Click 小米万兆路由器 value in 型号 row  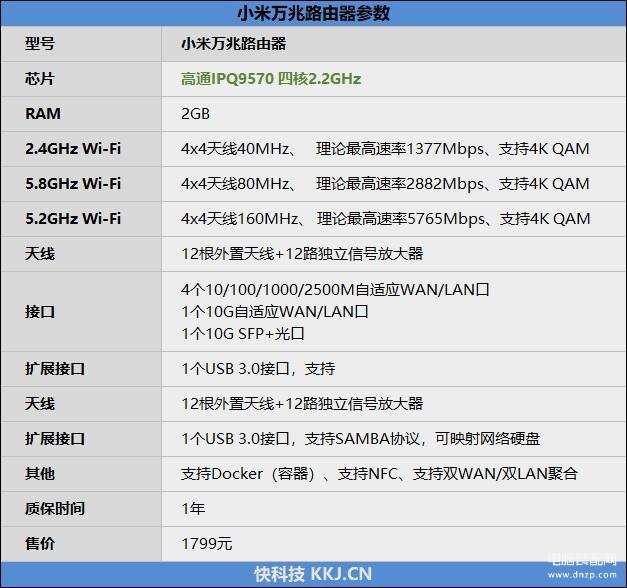(x=234, y=44)
